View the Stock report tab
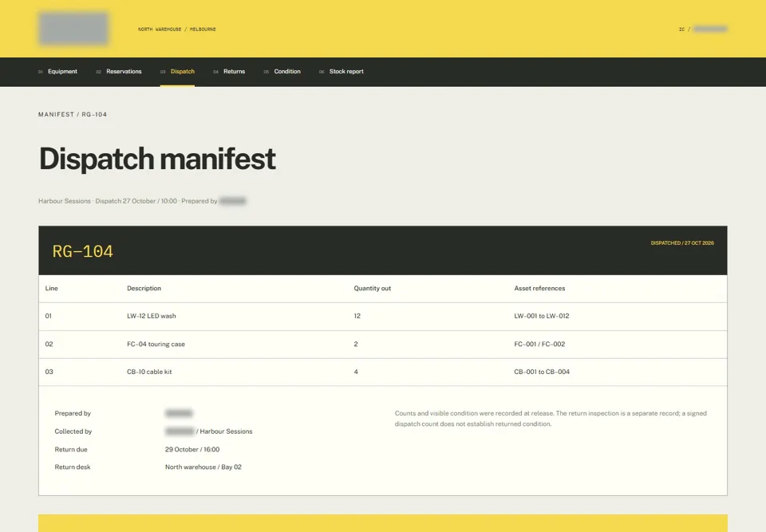 click(x=341, y=71)
